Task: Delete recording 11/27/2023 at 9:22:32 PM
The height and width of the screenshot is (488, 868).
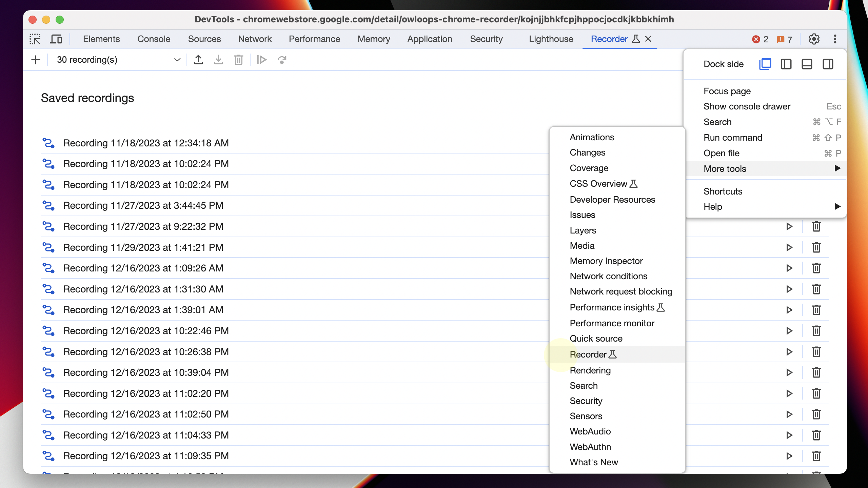Action: click(x=816, y=226)
